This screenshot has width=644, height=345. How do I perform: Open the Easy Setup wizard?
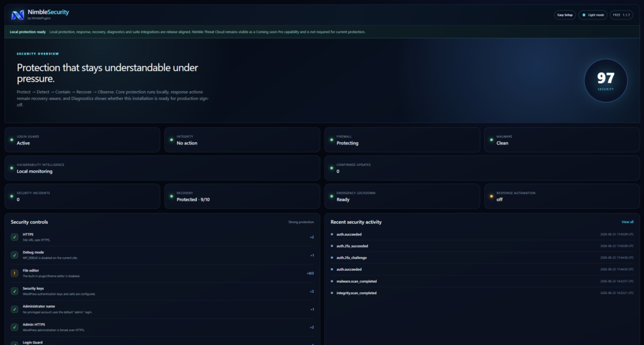coord(565,15)
